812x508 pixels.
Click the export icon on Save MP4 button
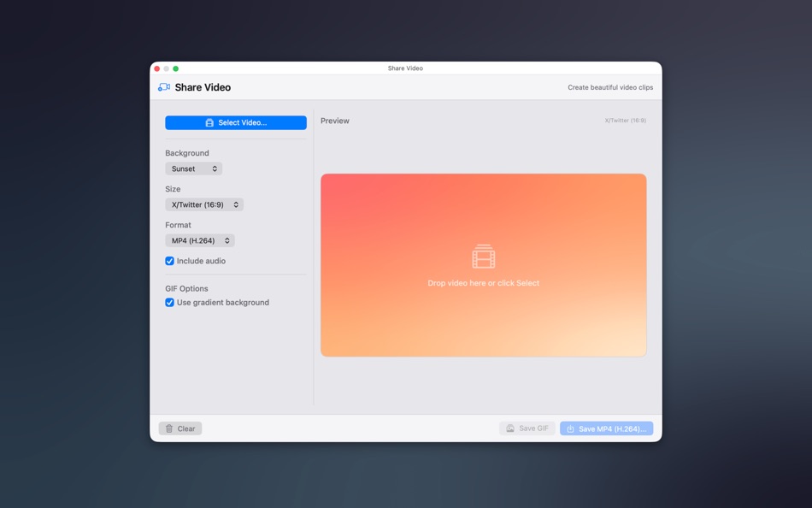click(570, 428)
